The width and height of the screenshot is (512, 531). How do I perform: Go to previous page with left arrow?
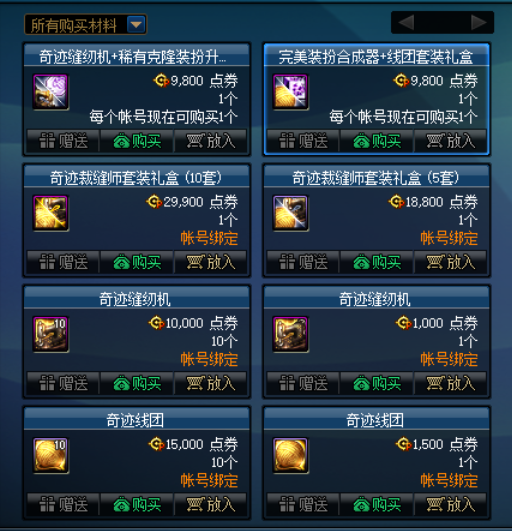click(406, 22)
